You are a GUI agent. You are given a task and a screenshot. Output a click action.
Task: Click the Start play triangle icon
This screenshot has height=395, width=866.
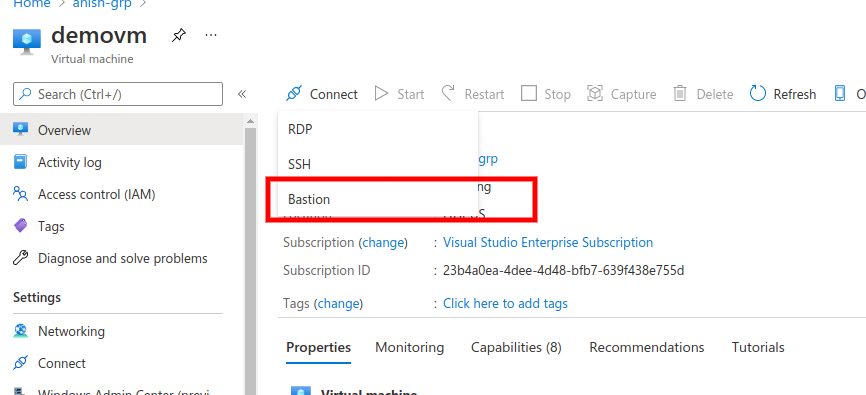click(382, 93)
